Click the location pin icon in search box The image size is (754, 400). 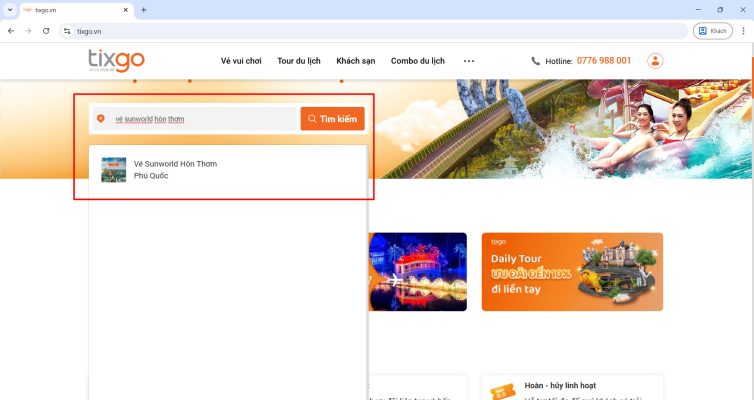pos(100,119)
